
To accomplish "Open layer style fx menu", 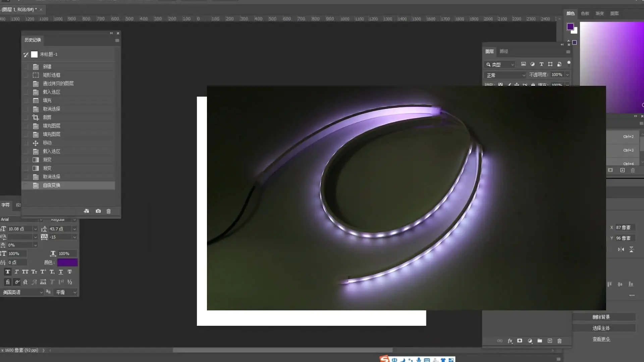I will point(510,341).
